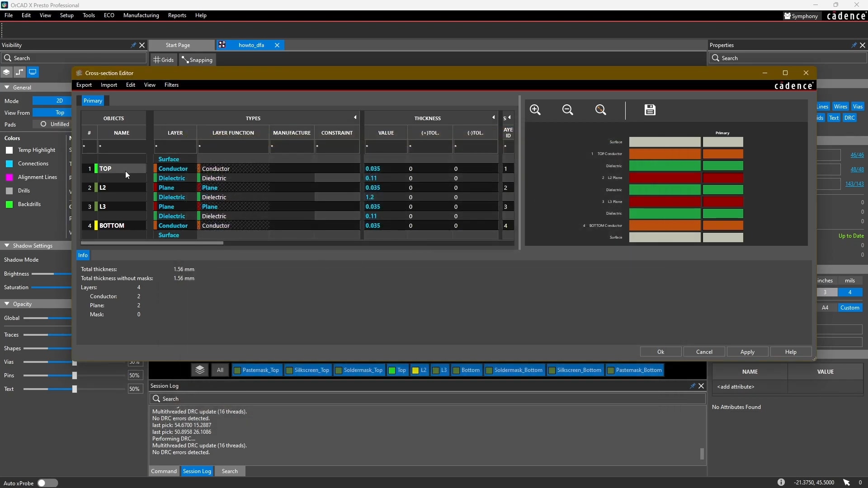Open the Export menu in Cross-section Editor

84,85
